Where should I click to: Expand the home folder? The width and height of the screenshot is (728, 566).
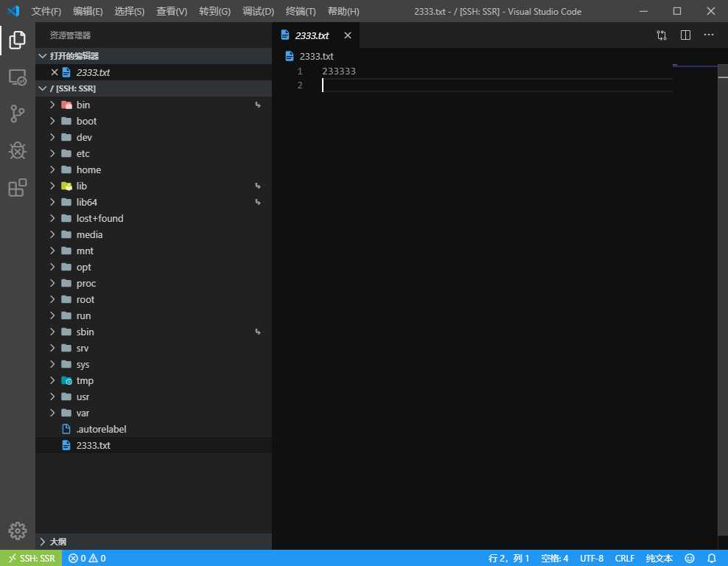point(154,170)
